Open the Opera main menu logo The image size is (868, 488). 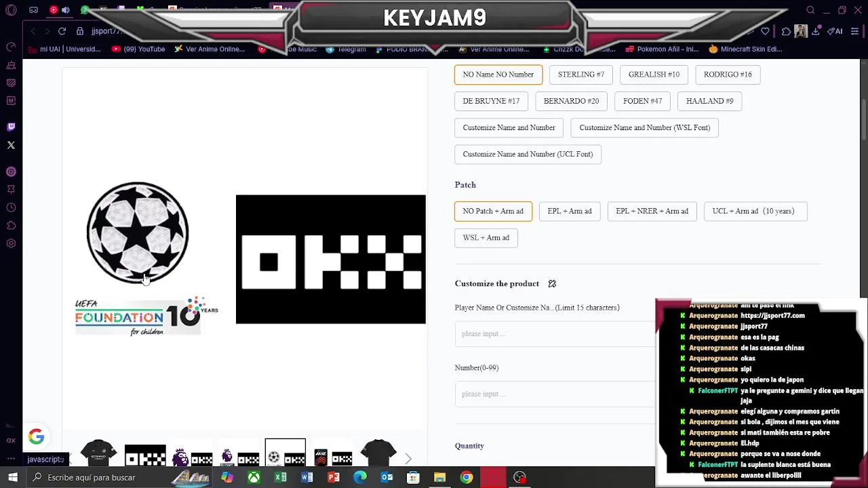point(11,10)
